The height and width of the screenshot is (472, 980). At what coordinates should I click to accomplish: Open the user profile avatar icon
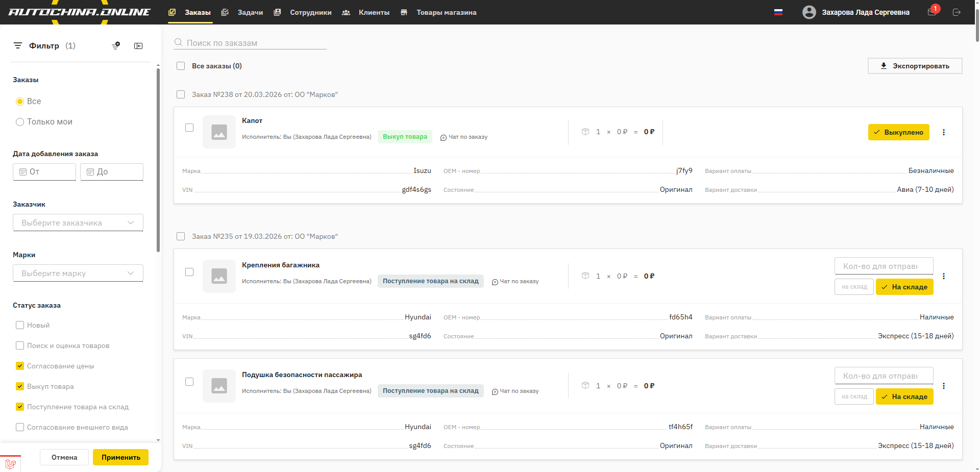(809, 12)
